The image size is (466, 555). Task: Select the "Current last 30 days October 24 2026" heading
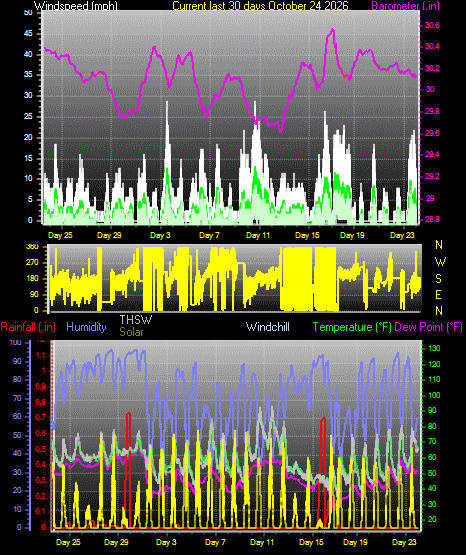(260, 6)
